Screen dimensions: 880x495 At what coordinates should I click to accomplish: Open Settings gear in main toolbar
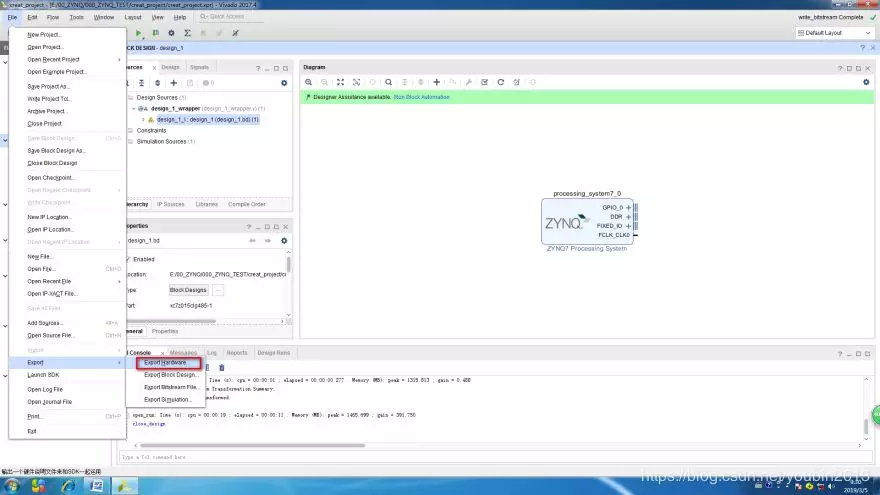point(171,33)
